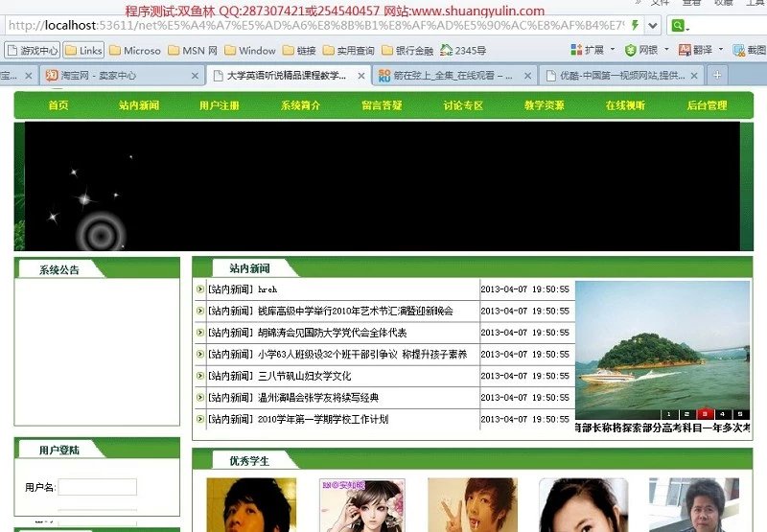
Task: Open the Microso bookmark folder
Action: pyautogui.click(x=135, y=51)
